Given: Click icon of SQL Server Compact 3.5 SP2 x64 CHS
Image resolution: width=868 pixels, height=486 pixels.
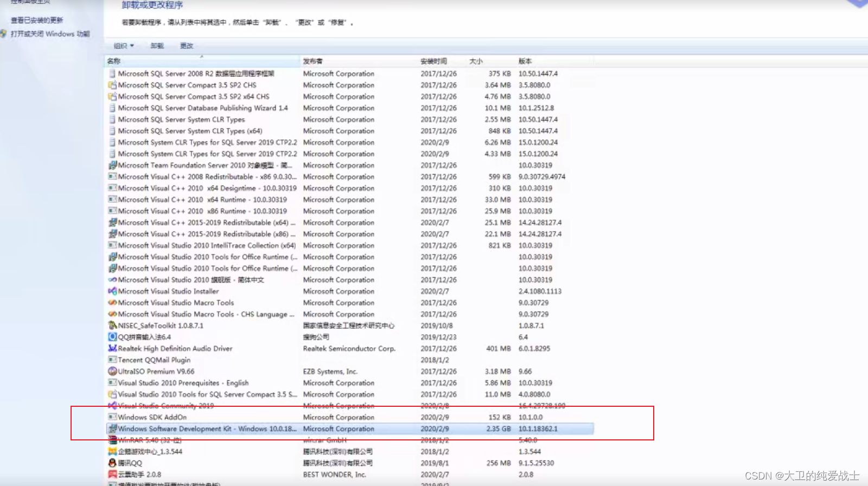Looking at the screenshot, I should (x=112, y=97).
